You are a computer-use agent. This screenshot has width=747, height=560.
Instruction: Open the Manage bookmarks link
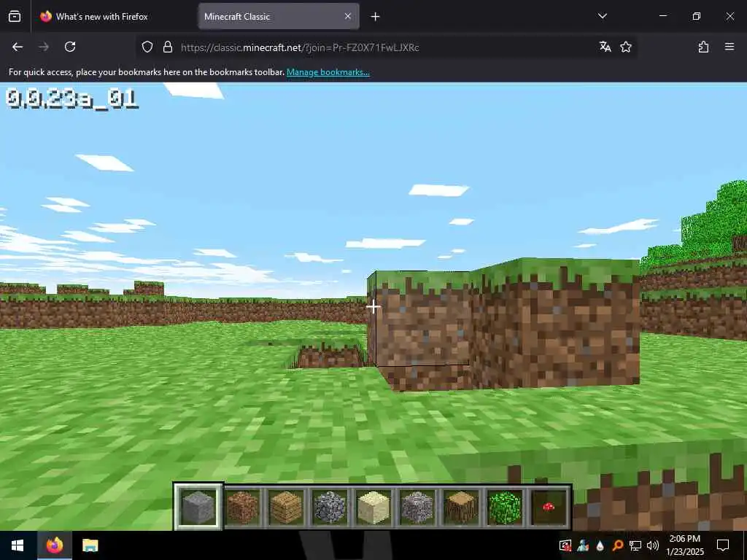(328, 72)
